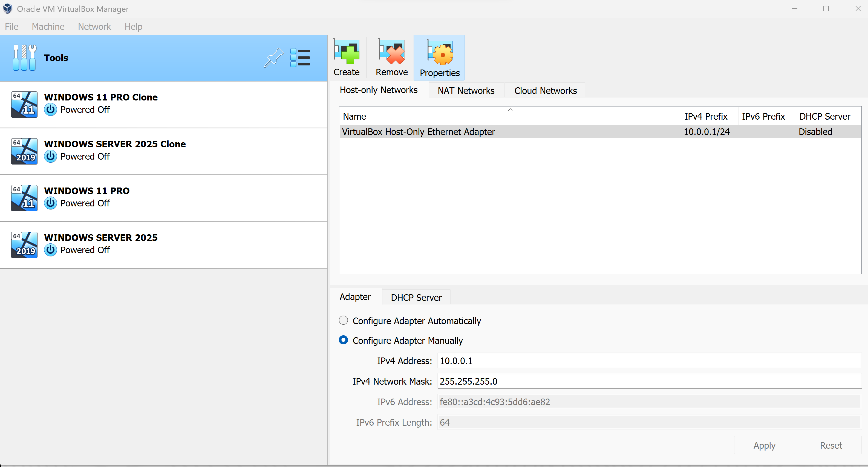Select Configure Adapter Manually option
This screenshot has width=868, height=467.
[343, 340]
